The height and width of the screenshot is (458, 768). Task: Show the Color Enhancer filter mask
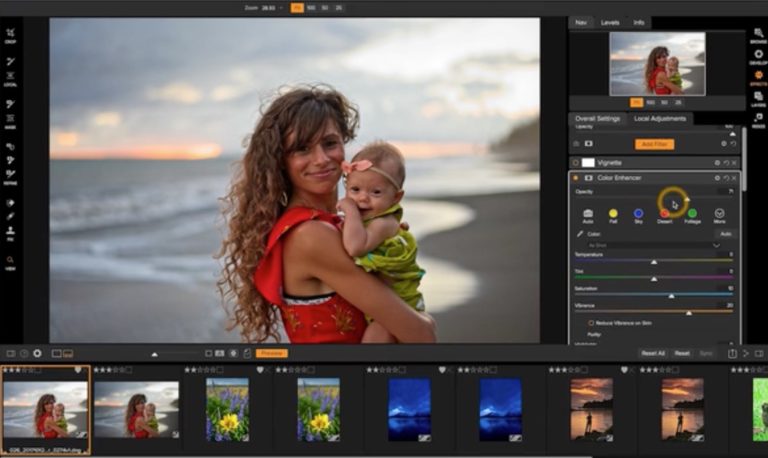tap(588, 178)
